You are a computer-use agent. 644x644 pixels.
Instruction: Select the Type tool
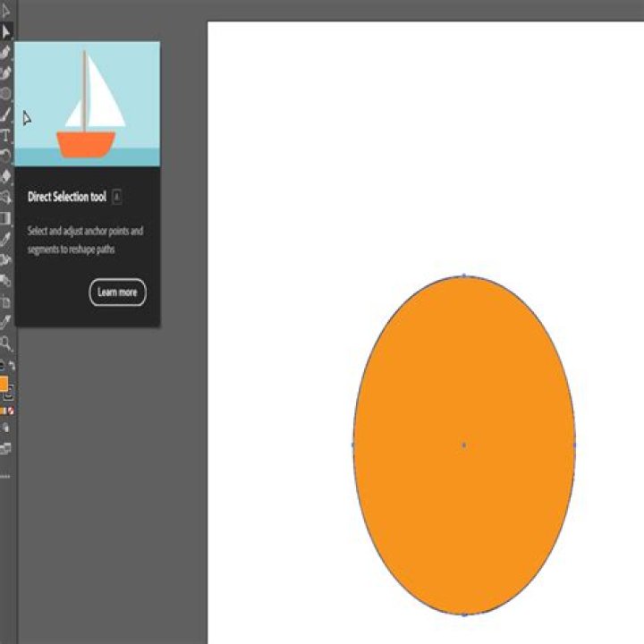5,136
